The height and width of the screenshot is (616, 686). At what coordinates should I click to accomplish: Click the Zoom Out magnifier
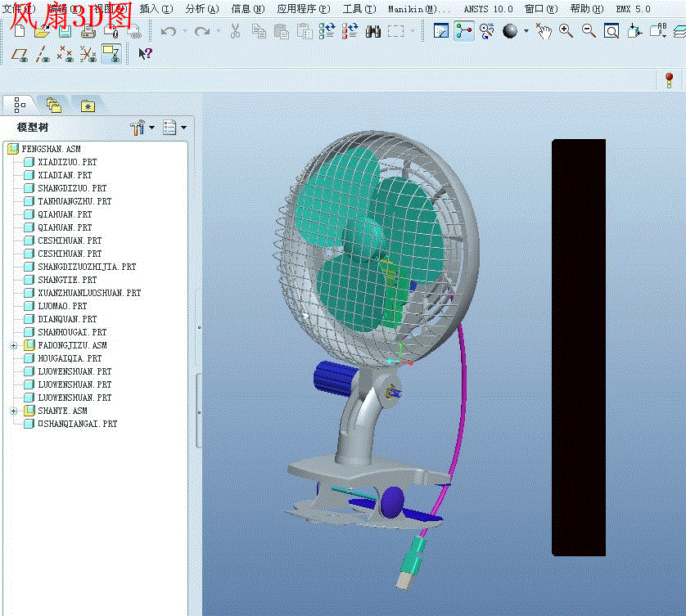(x=589, y=31)
